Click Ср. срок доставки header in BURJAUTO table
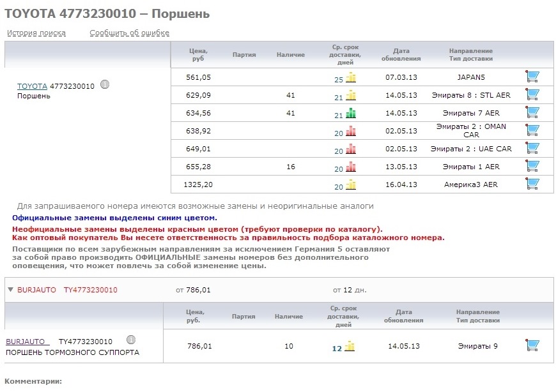556x392 pixels. 343,316
